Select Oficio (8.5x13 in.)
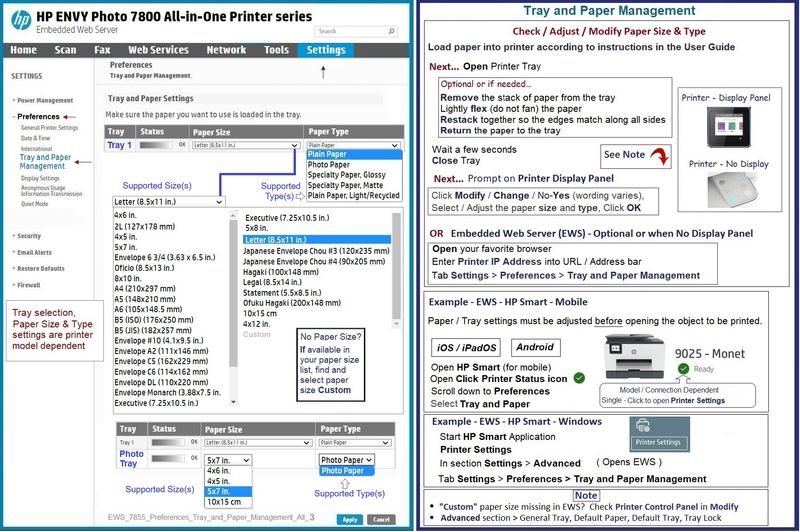Image resolution: width=800 pixels, height=532 pixels. pos(144,268)
